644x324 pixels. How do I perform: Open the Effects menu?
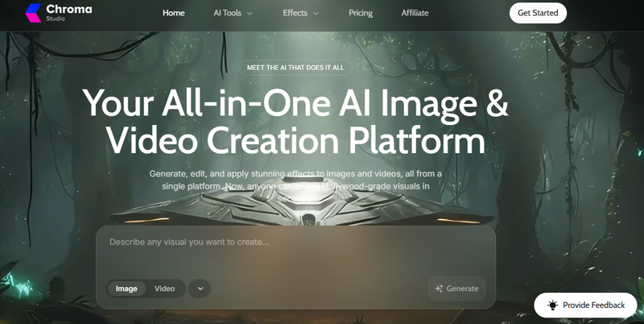[295, 13]
